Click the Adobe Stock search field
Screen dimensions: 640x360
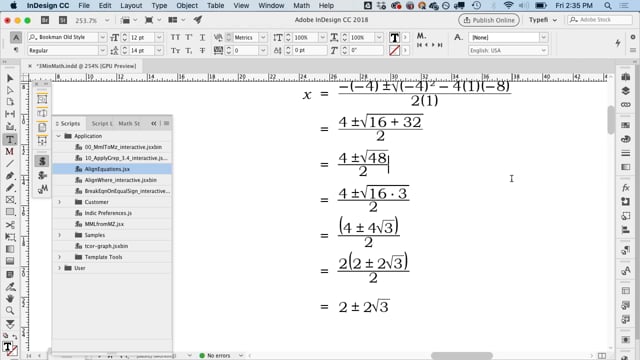[599, 20]
